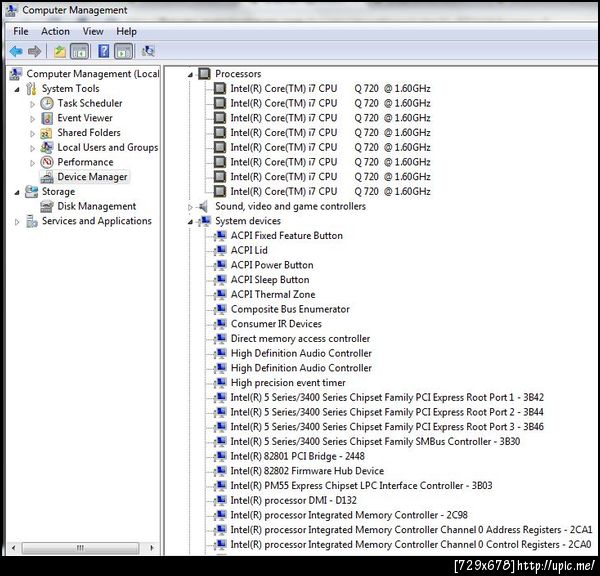Image resolution: width=600 pixels, height=576 pixels.
Task: Select ACPI Power Button device
Action: [272, 265]
